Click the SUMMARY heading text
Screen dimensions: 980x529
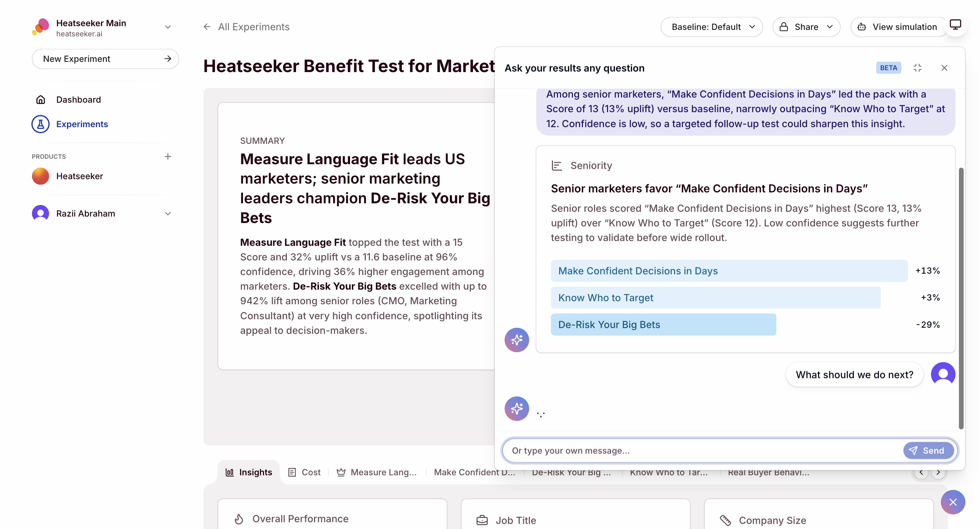pos(262,141)
